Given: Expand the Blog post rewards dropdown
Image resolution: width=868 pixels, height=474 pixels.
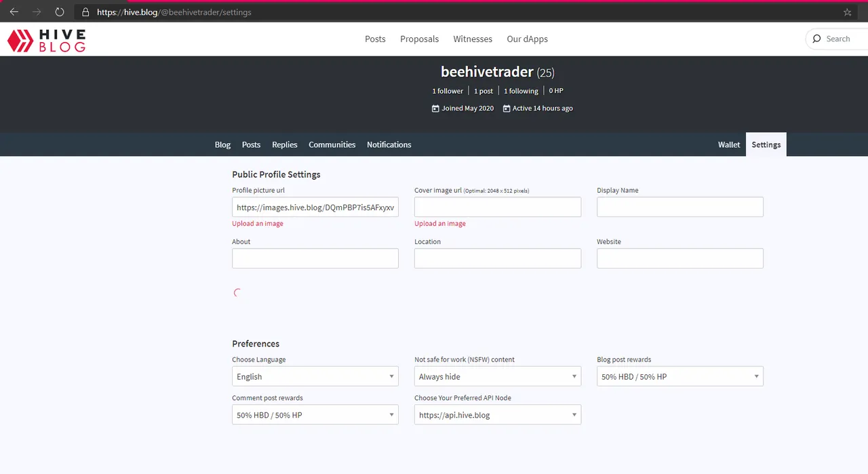Looking at the screenshot, I should pyautogui.click(x=680, y=376).
